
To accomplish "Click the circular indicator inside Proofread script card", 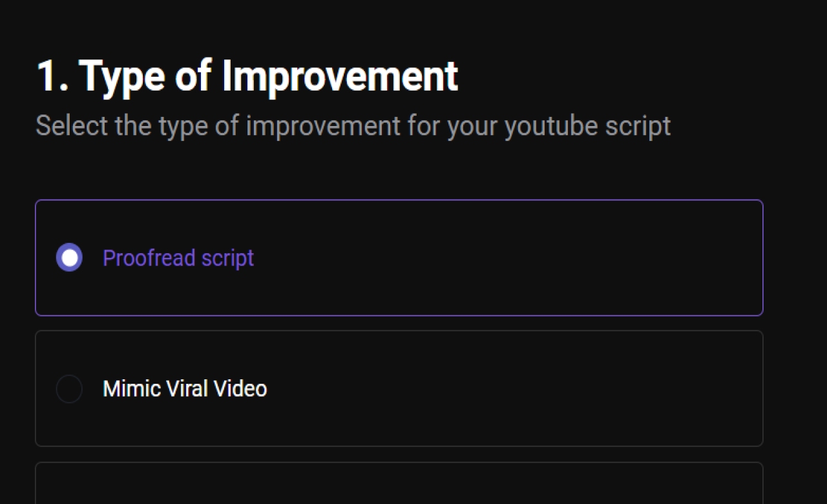I will pos(69,257).
